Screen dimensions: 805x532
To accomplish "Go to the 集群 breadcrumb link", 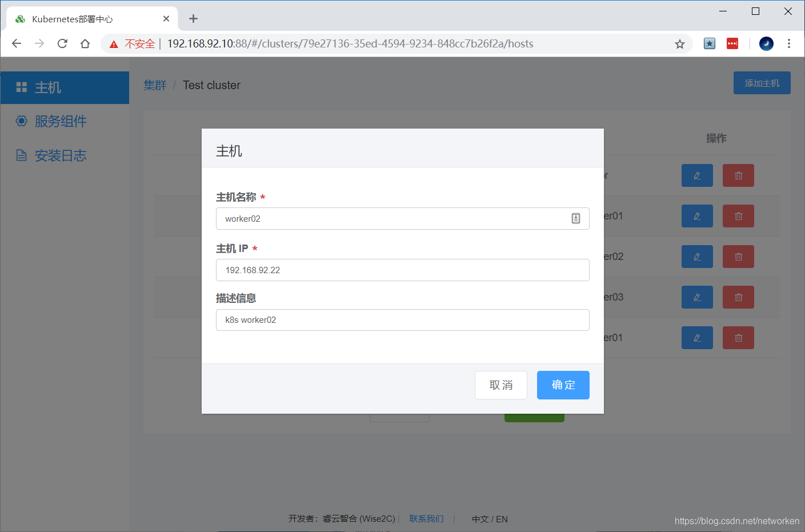I will coord(155,85).
